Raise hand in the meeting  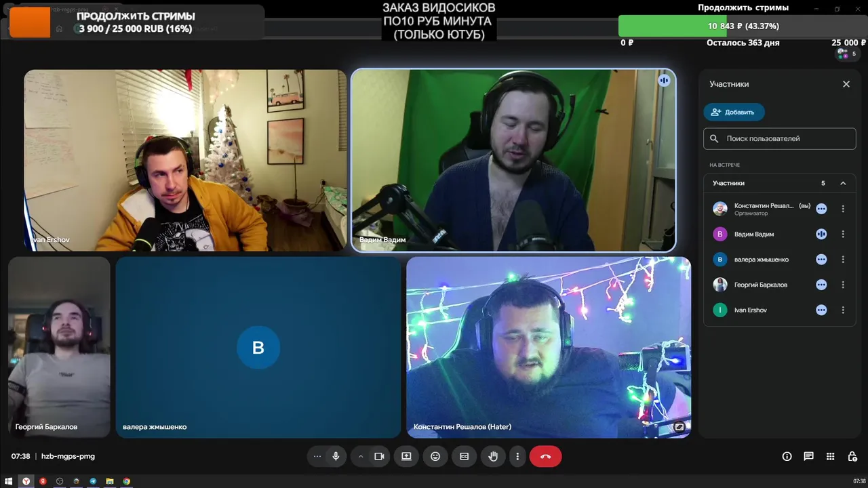493,456
